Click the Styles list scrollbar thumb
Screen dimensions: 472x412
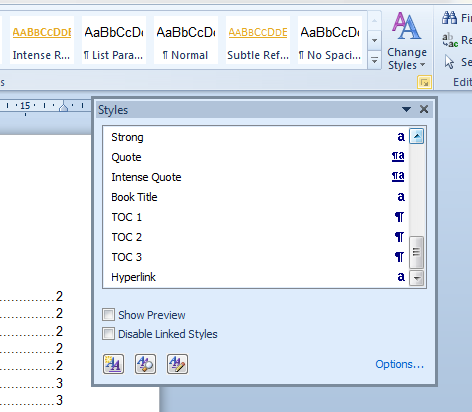pos(416,252)
